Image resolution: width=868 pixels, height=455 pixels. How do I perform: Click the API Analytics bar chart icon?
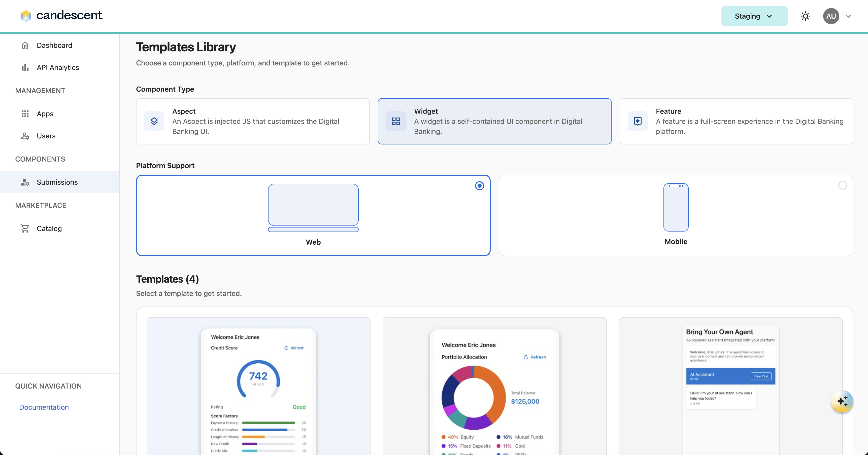click(25, 67)
